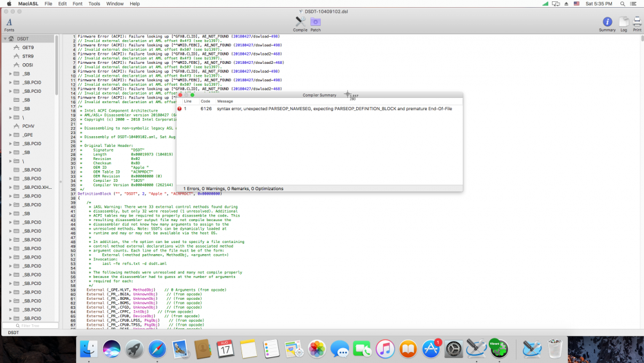
Task: Open the Window menu
Action: tap(115, 4)
